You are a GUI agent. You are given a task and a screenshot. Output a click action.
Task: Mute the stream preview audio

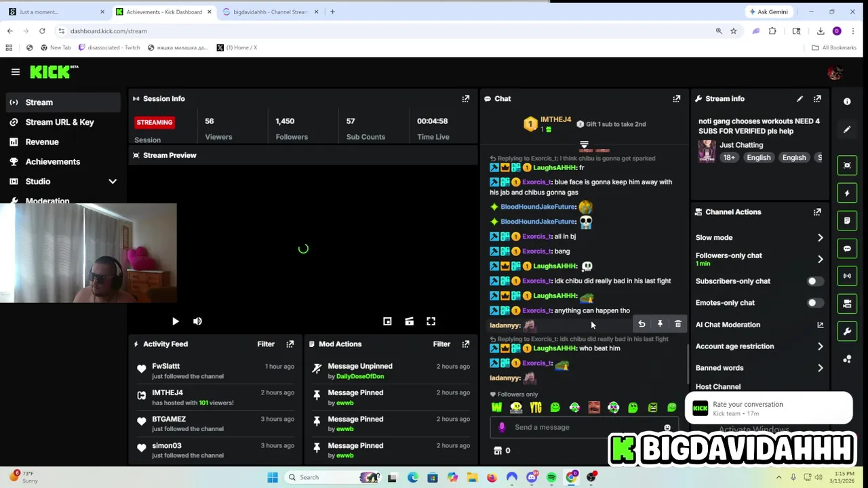(x=197, y=322)
